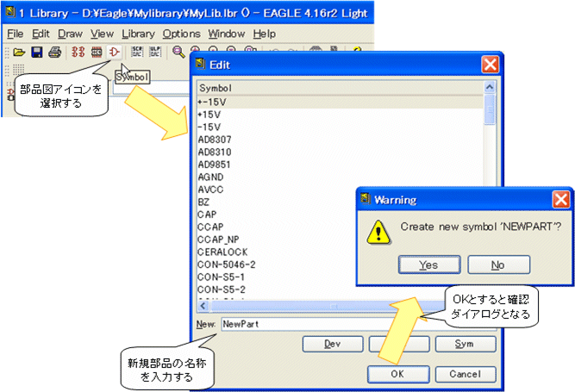Image resolution: width=575 pixels, height=392 pixels.
Task: Click the Open file folder icon
Action: [19, 53]
